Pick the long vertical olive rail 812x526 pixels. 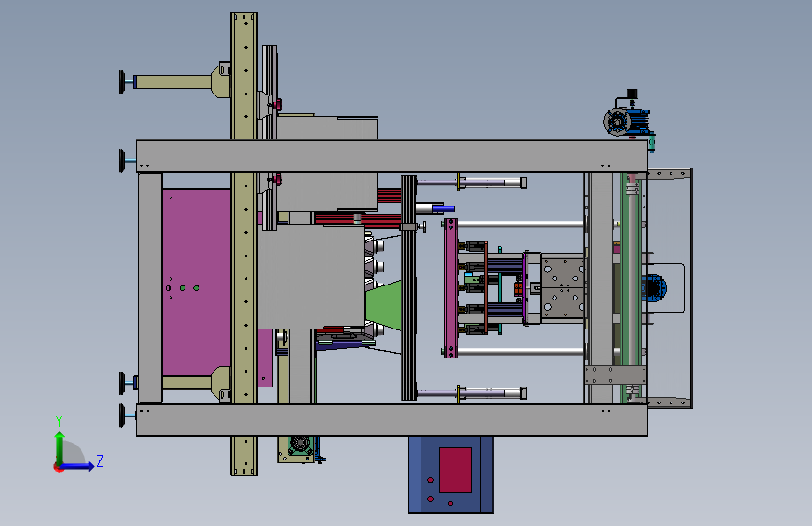[x=244, y=244]
